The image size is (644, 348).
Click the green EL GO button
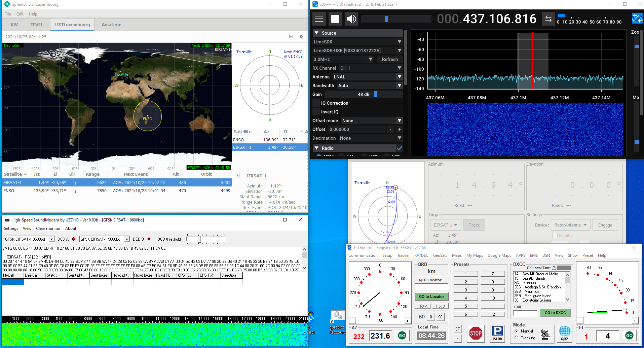(x=629, y=336)
